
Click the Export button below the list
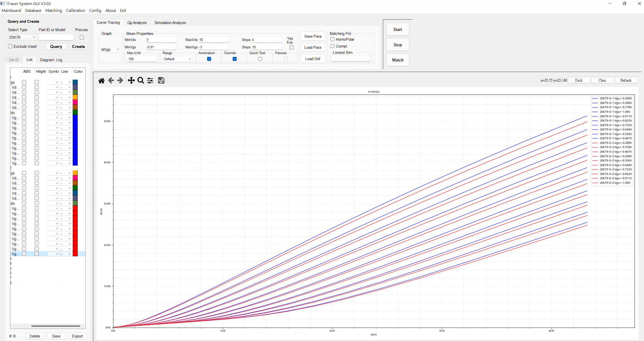click(77, 336)
